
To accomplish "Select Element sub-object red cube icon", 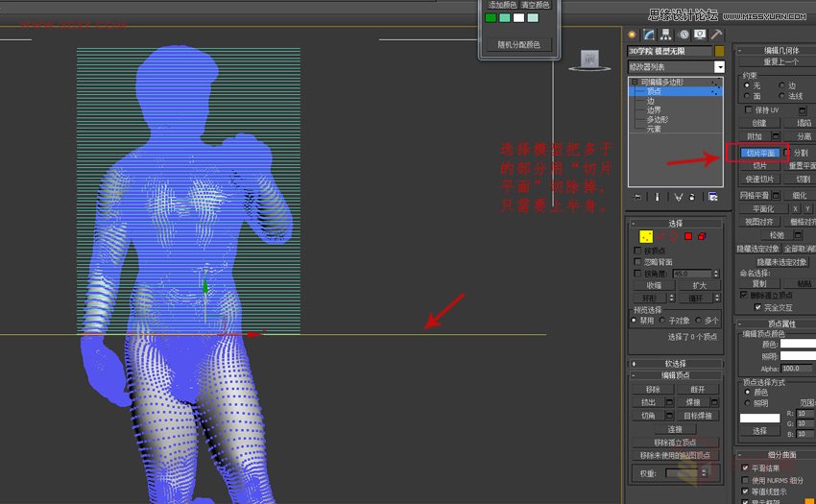I will coord(702,236).
